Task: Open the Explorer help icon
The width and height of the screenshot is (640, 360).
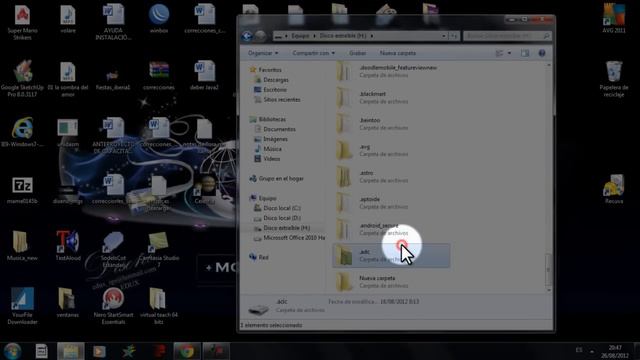Action: (x=542, y=53)
